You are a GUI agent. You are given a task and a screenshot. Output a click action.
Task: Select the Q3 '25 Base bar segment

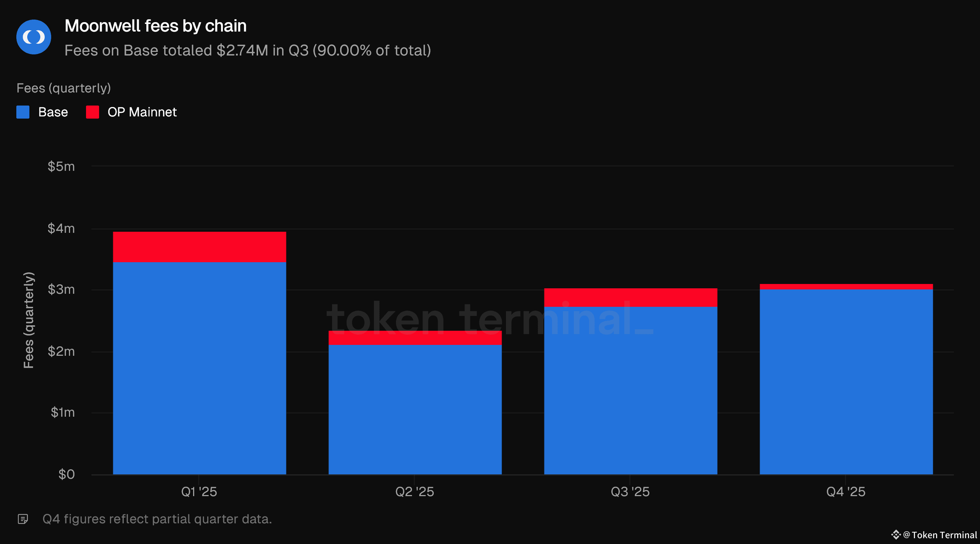tap(630, 391)
